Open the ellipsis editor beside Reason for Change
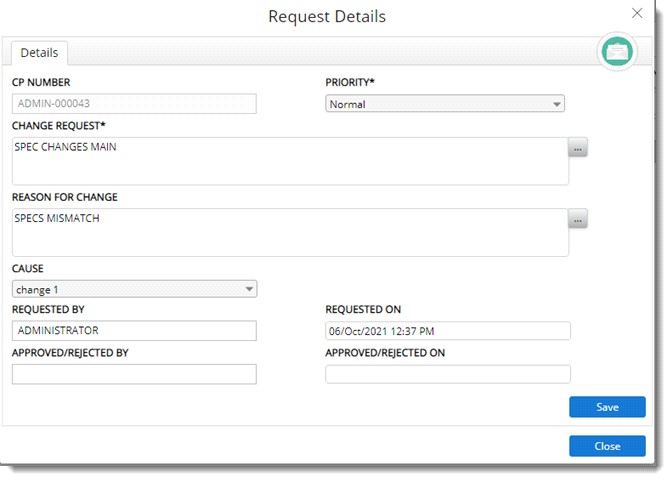 (578, 219)
